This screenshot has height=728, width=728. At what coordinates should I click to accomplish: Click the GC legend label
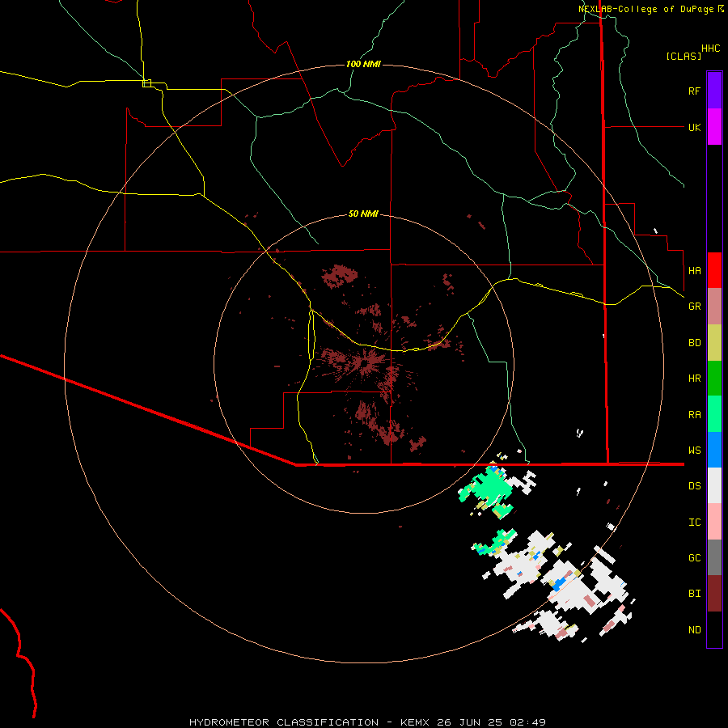(694, 558)
